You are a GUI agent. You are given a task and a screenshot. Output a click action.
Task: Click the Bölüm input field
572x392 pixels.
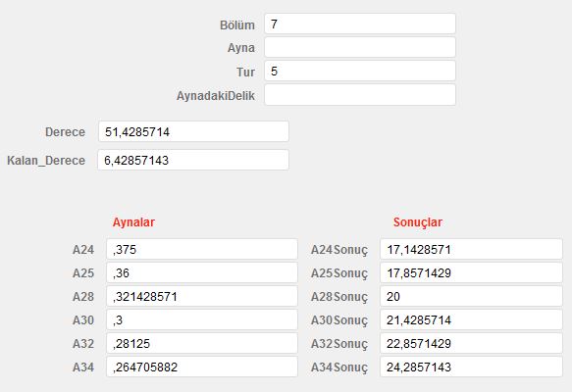click(360, 24)
